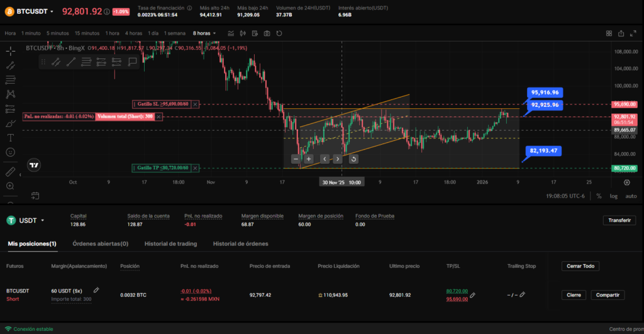Toggle percent scale on price axis
The image size is (644, 334).
click(599, 196)
